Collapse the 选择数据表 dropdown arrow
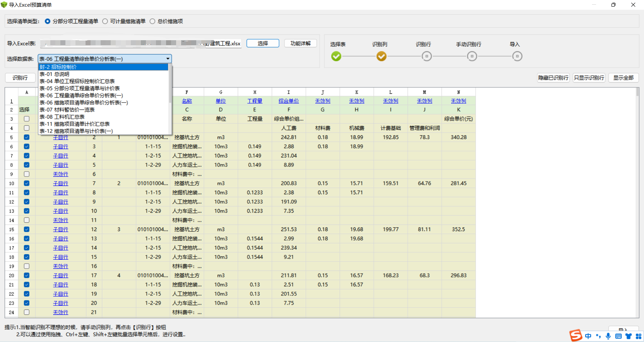 168,59
